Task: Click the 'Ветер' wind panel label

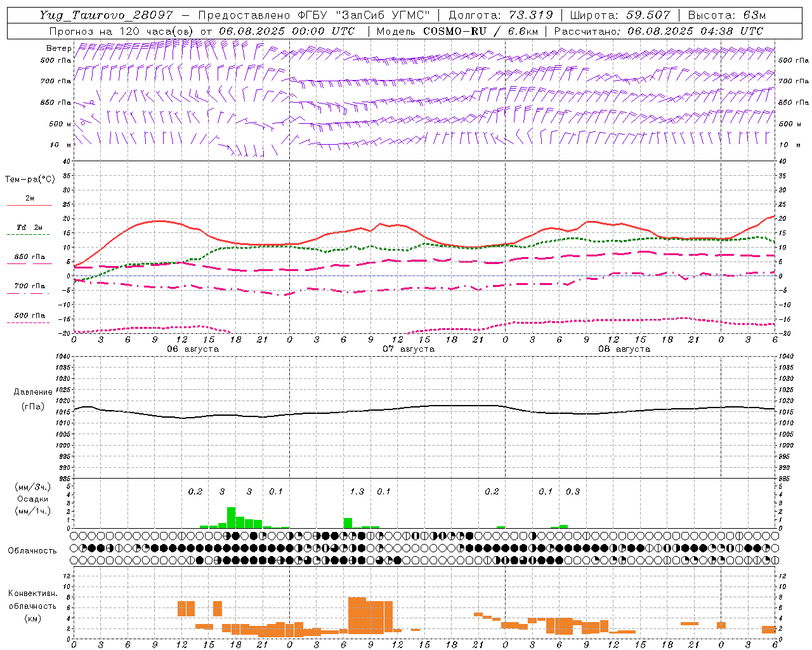Action: coord(58,48)
